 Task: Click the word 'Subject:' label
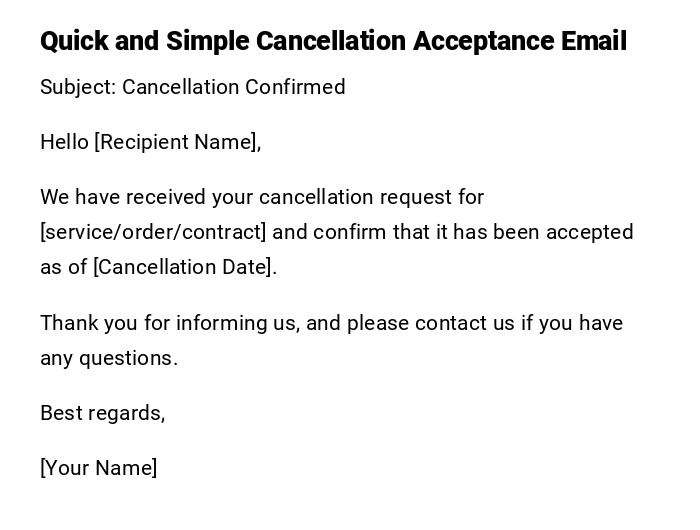pyautogui.click(x=78, y=87)
